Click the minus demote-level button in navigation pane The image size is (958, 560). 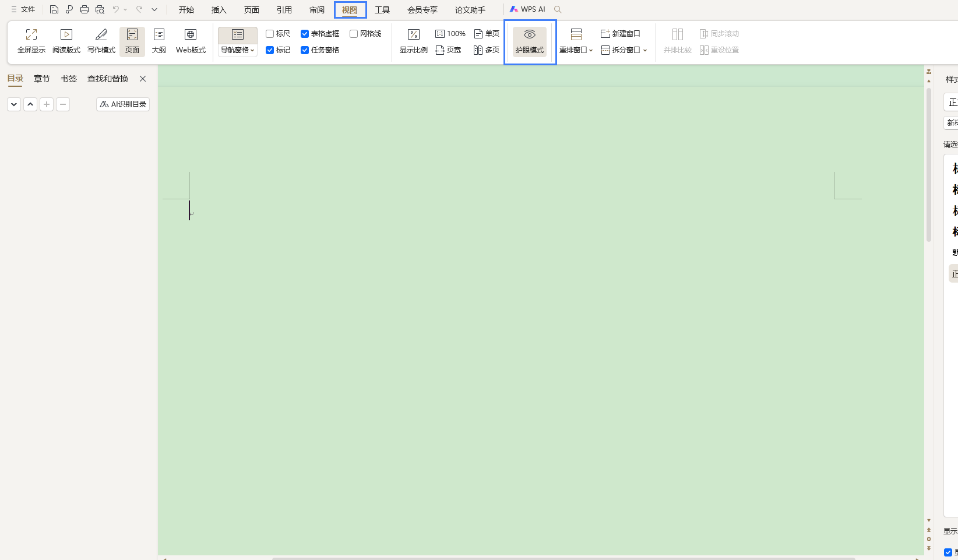[x=63, y=104]
